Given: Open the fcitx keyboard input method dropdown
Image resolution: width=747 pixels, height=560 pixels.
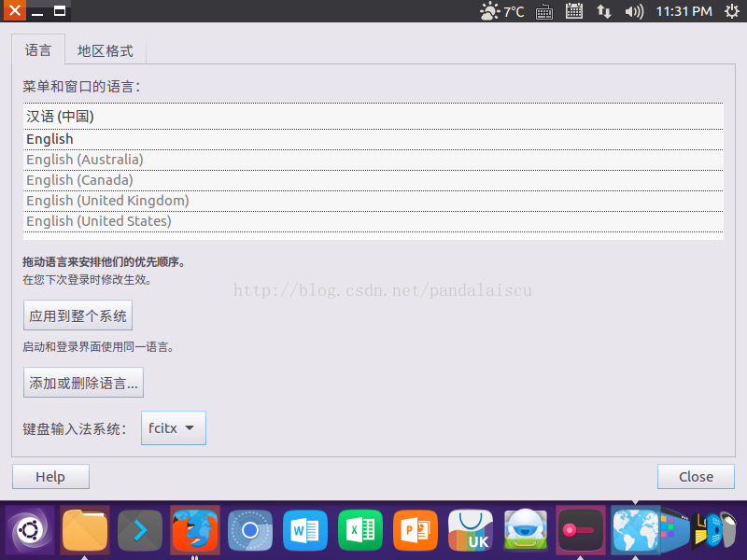Looking at the screenshot, I should 174,428.
